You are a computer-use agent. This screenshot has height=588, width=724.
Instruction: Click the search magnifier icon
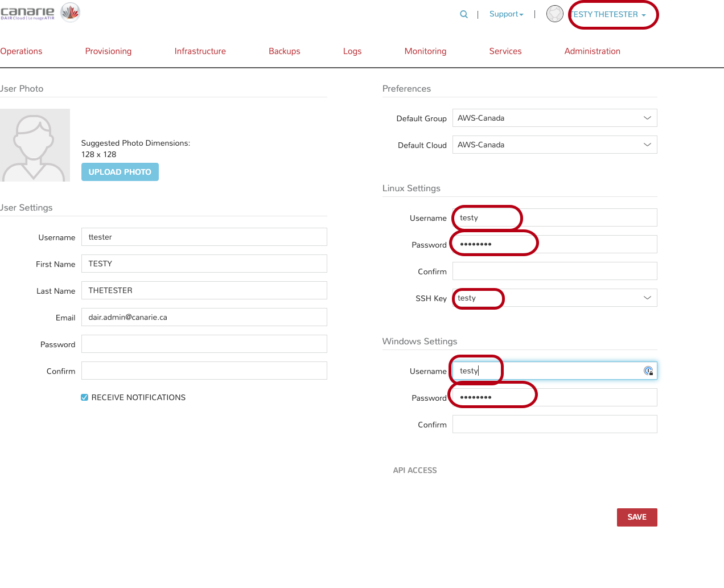click(464, 14)
